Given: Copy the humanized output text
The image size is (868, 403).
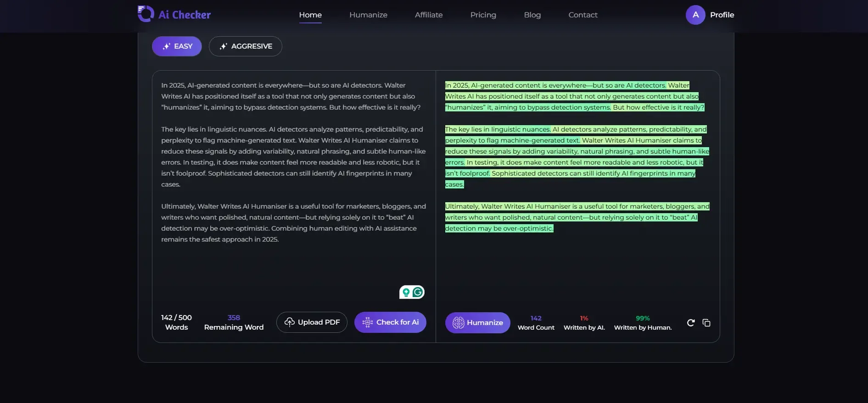Looking at the screenshot, I should click(x=706, y=323).
